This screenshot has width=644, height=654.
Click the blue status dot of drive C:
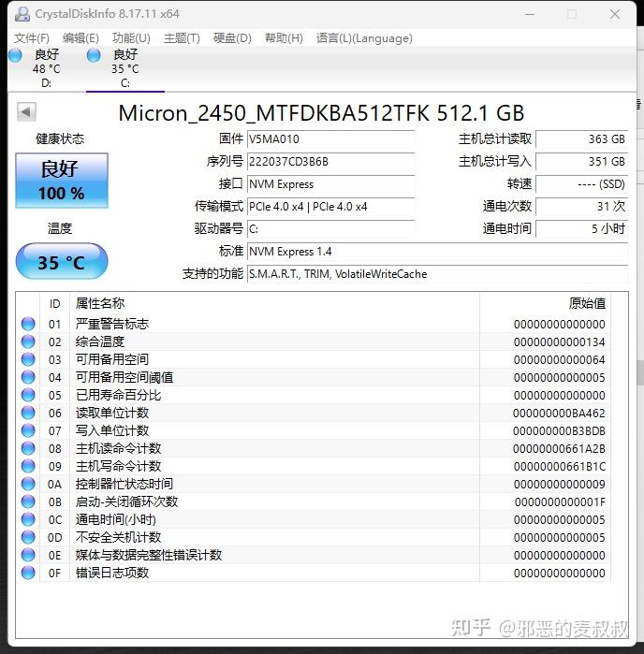click(94, 55)
